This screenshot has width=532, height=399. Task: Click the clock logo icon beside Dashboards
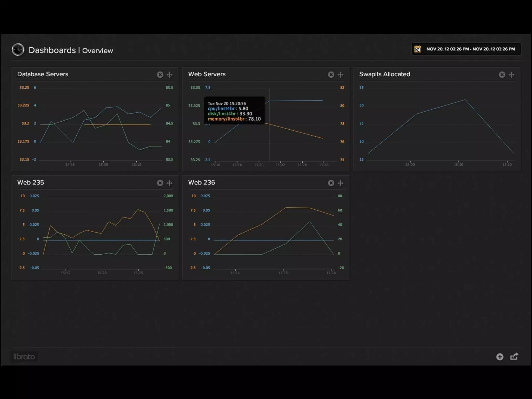(x=18, y=50)
